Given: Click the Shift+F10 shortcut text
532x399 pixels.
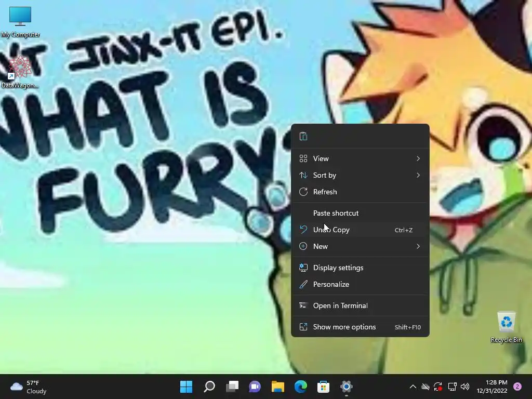Looking at the screenshot, I should click(x=408, y=327).
